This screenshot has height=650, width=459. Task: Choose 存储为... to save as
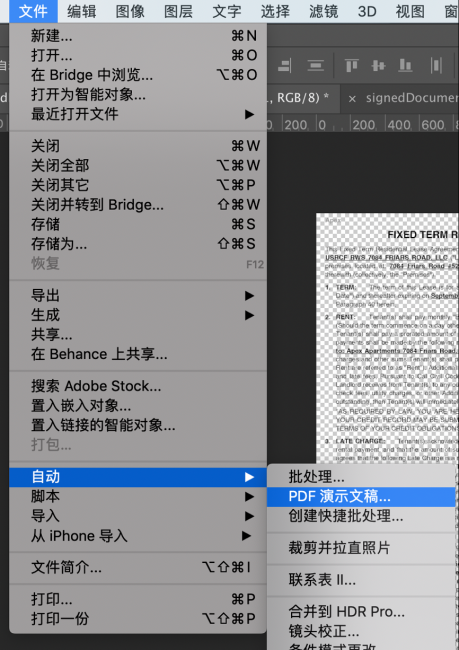tap(138, 244)
